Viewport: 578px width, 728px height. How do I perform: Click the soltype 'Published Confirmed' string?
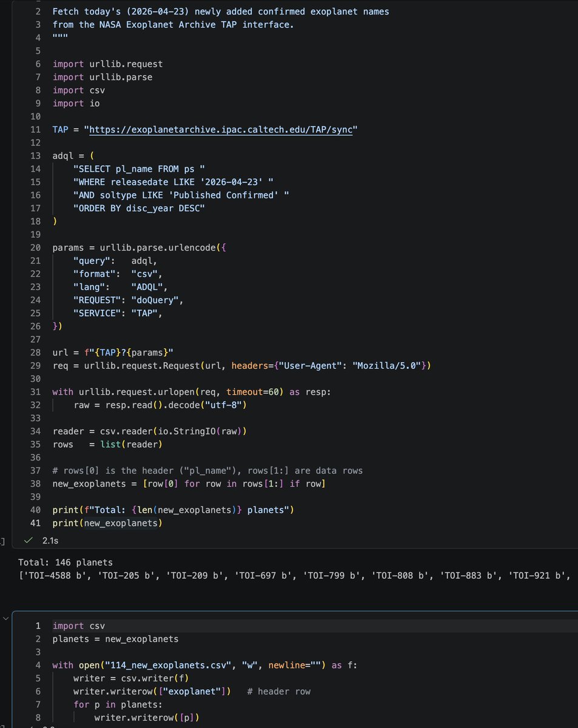click(181, 195)
